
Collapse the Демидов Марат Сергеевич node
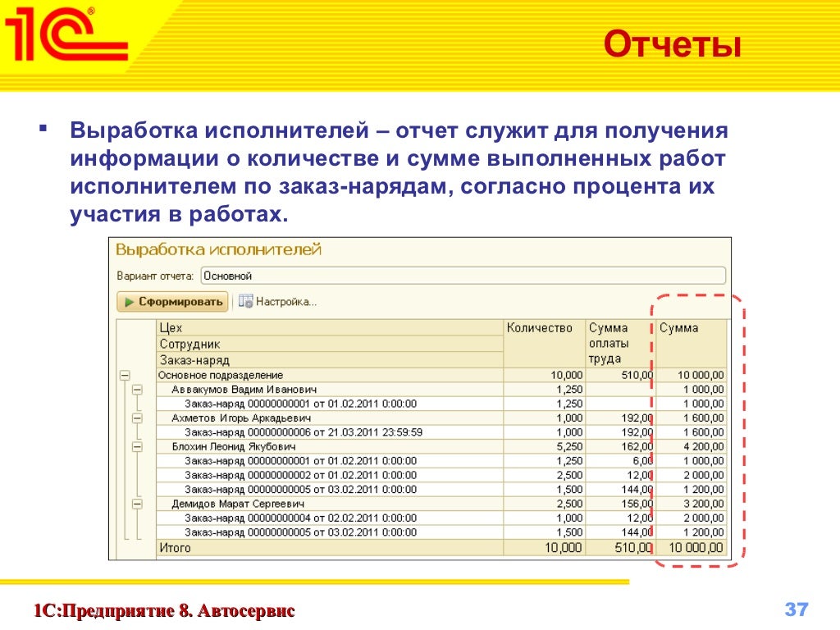138,504
